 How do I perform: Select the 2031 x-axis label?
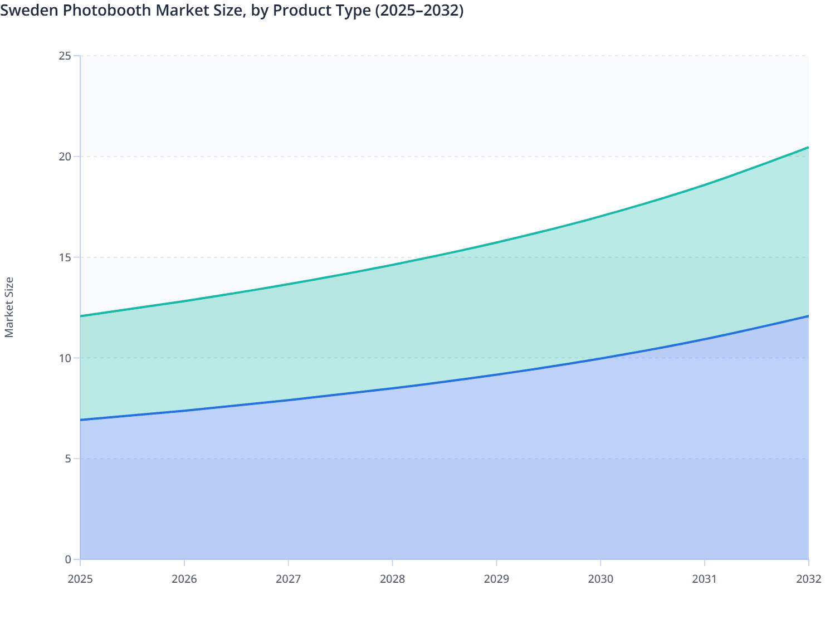(705, 579)
